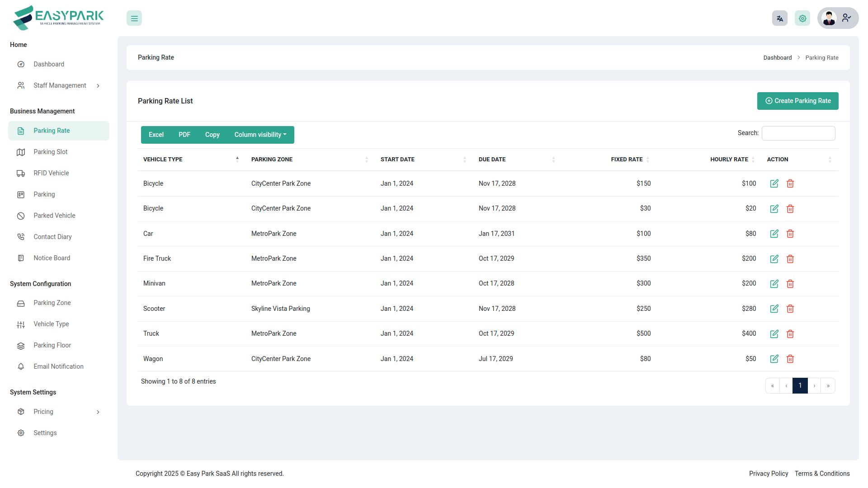Click inside the Search input field
This screenshot has height=488, width=868.
click(798, 133)
